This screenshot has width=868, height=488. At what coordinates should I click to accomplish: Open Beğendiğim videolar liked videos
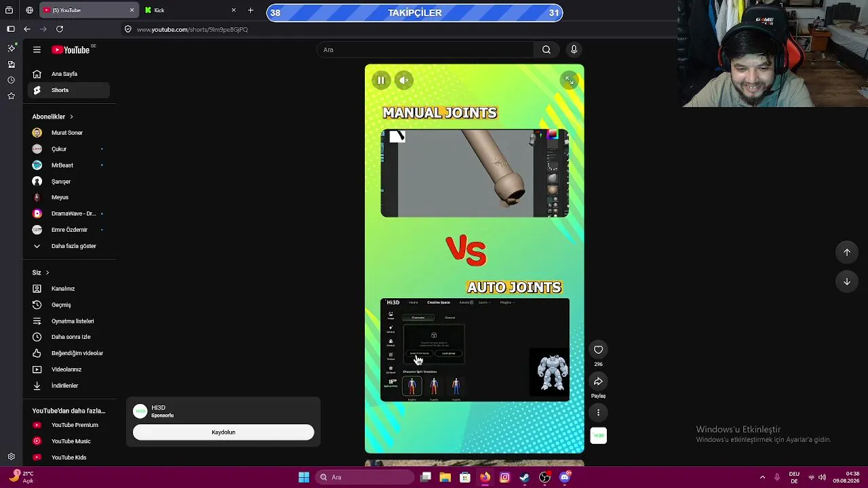[x=68, y=353]
